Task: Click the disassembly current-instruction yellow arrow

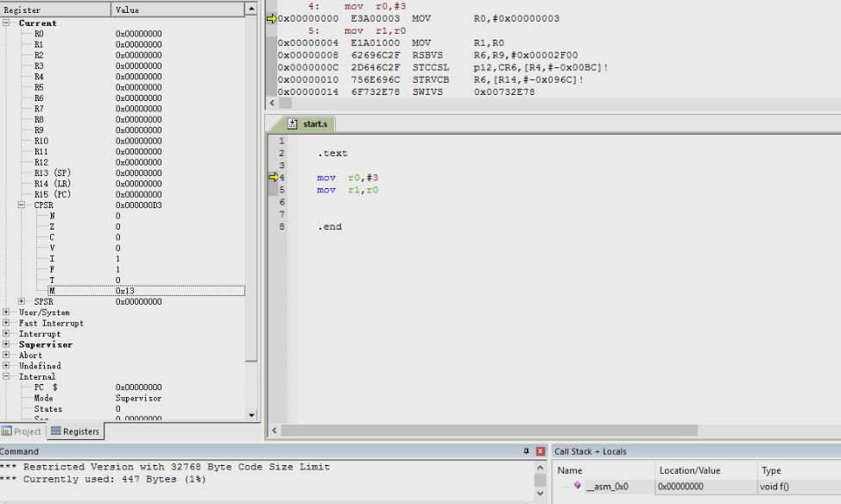Action: (x=269, y=18)
